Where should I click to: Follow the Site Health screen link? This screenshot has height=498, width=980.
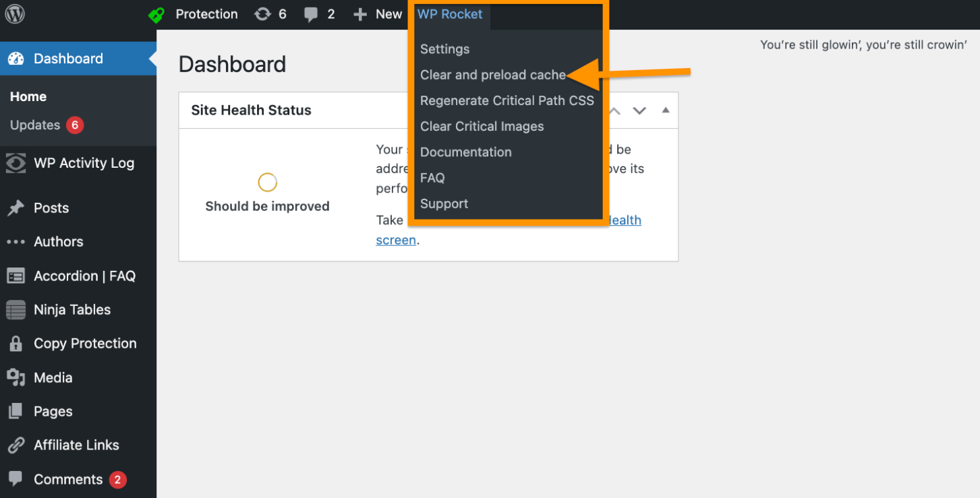[396, 240]
